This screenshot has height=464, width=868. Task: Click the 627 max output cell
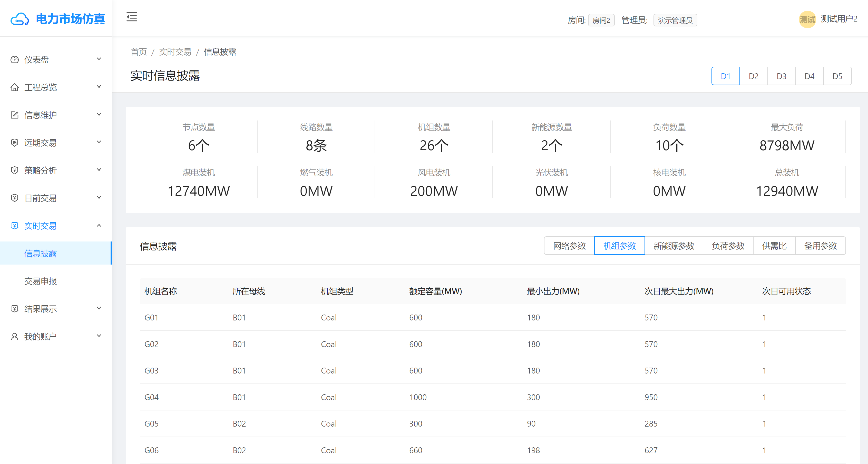[x=651, y=450]
